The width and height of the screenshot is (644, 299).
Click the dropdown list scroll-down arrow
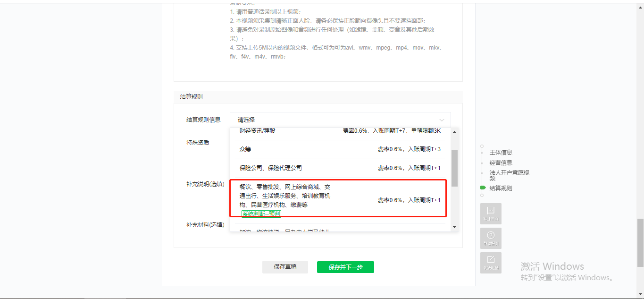(454, 227)
